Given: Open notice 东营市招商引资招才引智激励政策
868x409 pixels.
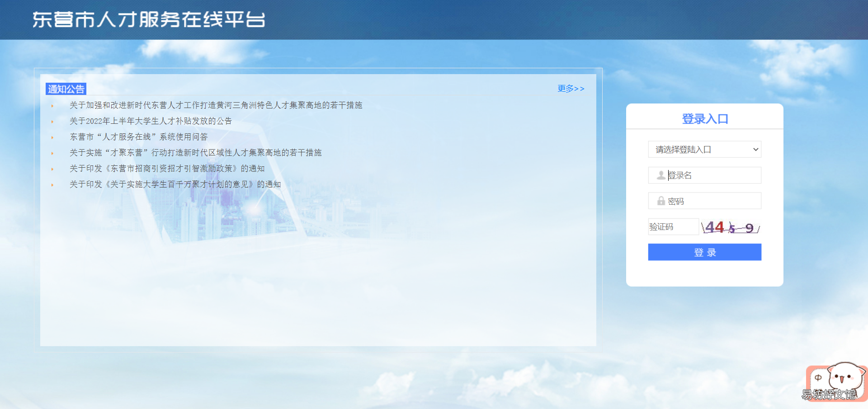Looking at the screenshot, I should [x=167, y=169].
